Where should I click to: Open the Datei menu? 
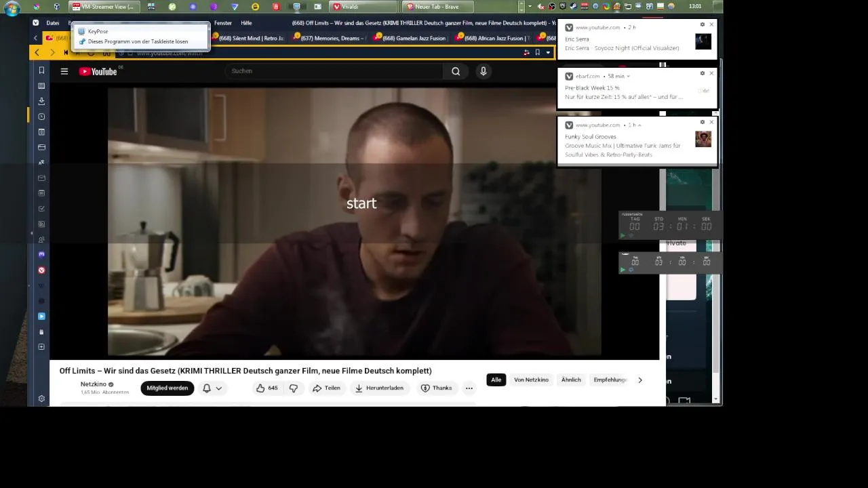tap(53, 22)
